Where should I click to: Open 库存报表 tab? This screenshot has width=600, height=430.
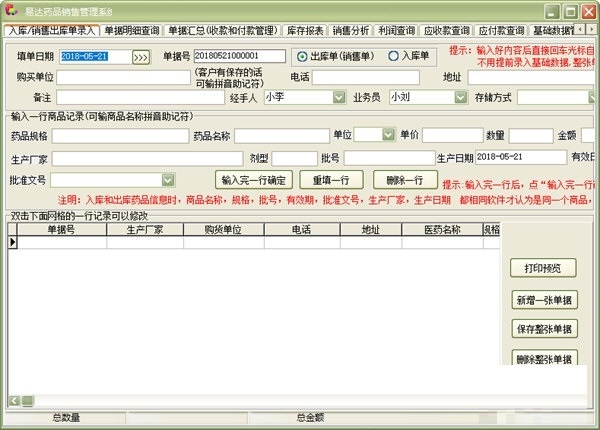pos(307,31)
